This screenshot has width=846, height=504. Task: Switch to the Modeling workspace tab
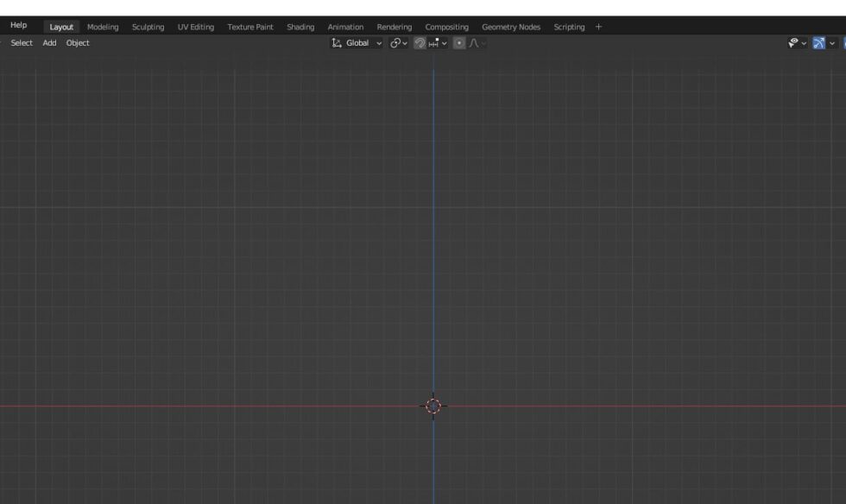(x=103, y=26)
